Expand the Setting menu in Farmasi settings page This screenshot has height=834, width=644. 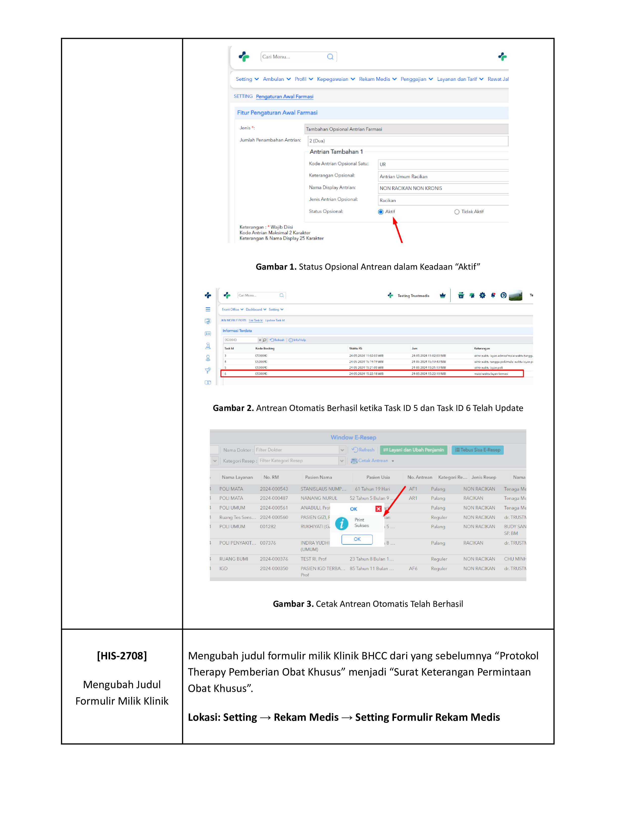click(247, 79)
